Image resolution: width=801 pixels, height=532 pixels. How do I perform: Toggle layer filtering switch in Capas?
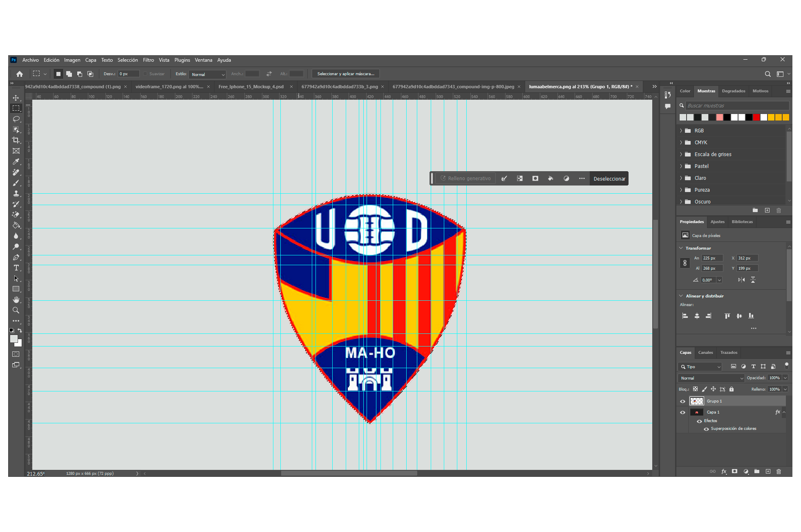pos(786,365)
